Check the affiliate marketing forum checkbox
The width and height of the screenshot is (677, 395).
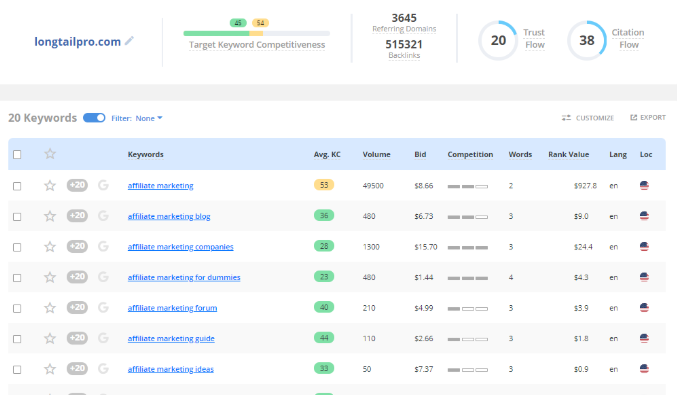[x=17, y=309]
